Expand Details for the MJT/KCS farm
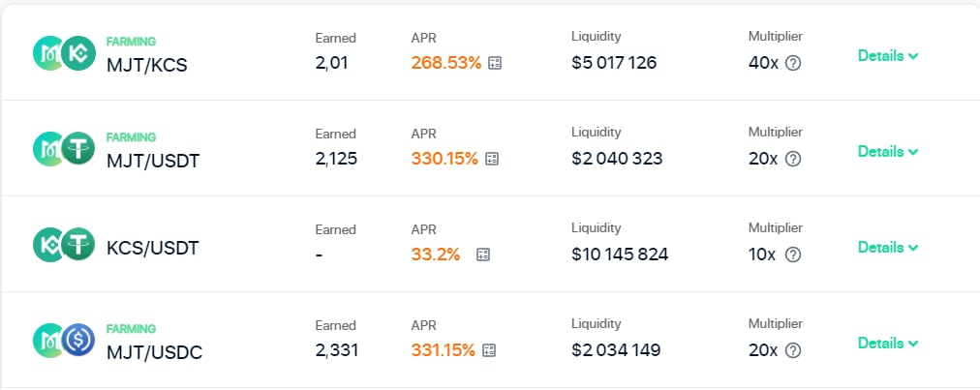Image resolution: width=980 pixels, height=390 pixels. 888,56
